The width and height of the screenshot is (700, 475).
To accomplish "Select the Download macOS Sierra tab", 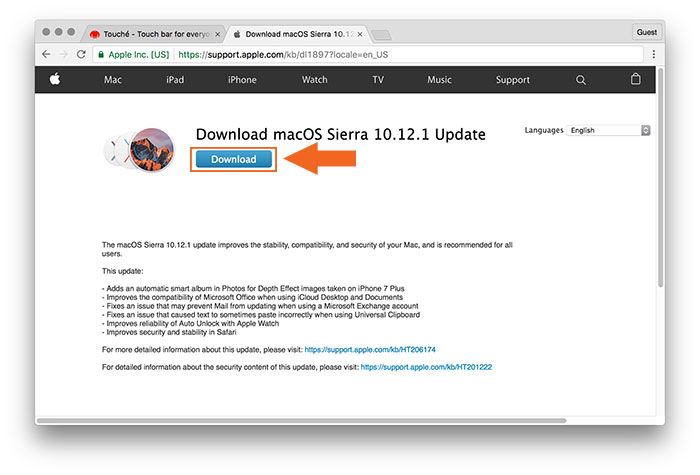I will (297, 34).
